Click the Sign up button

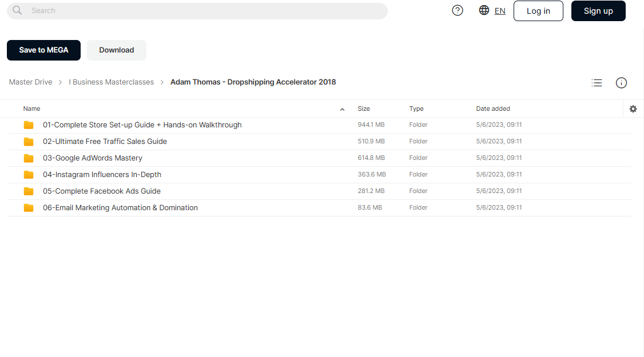pyautogui.click(x=598, y=11)
